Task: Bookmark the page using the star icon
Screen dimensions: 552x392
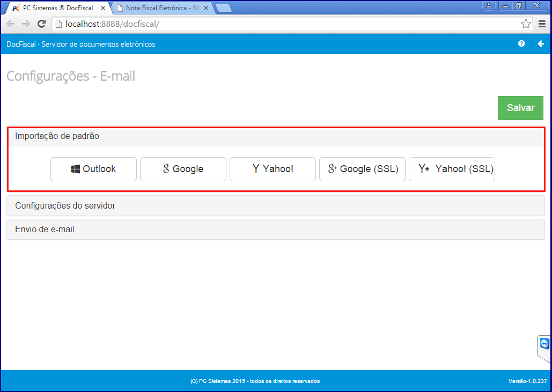Action: pyautogui.click(x=526, y=24)
